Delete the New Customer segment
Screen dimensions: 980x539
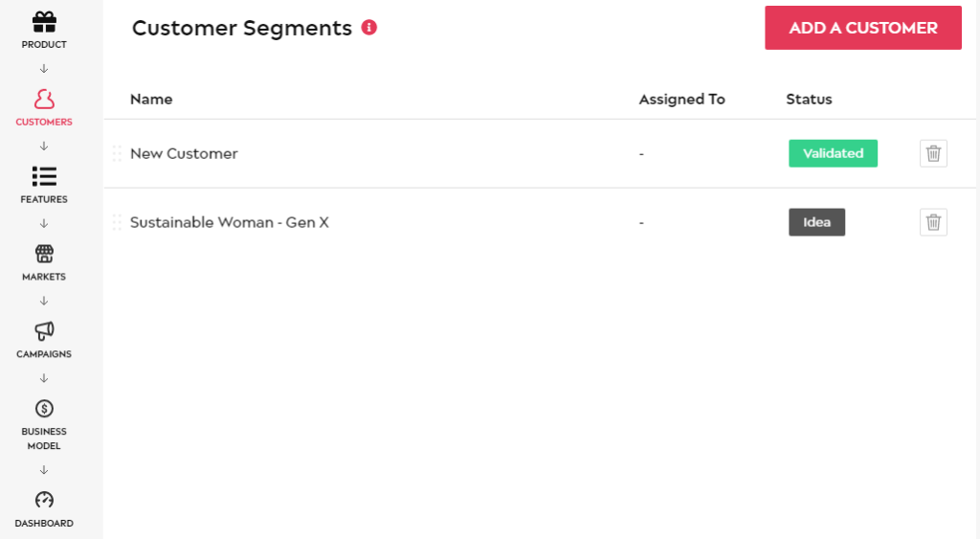933,153
